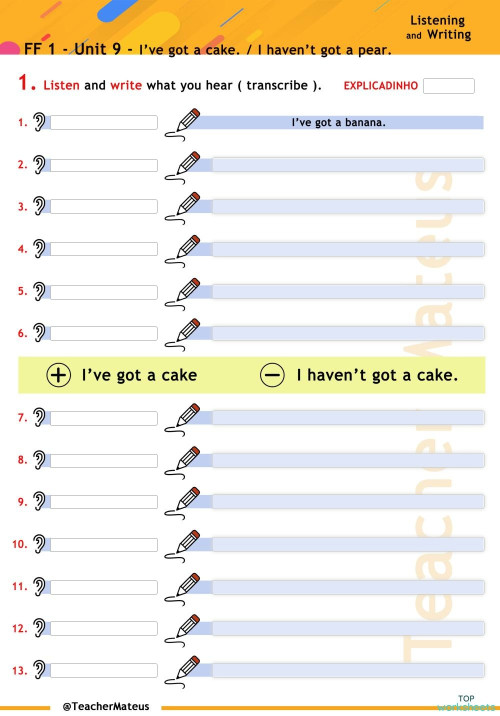Click the pencil icon on row 11
The height and width of the screenshot is (716, 500).
coord(183,589)
